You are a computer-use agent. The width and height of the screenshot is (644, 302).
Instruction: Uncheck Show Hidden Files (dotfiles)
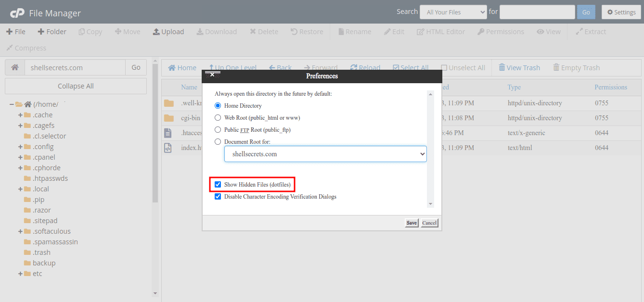[x=218, y=185]
